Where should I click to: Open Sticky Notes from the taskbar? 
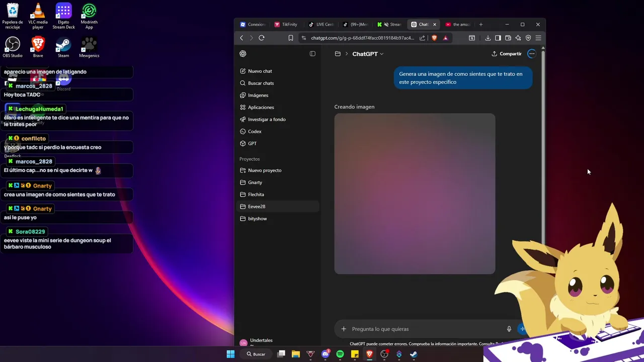point(355,354)
